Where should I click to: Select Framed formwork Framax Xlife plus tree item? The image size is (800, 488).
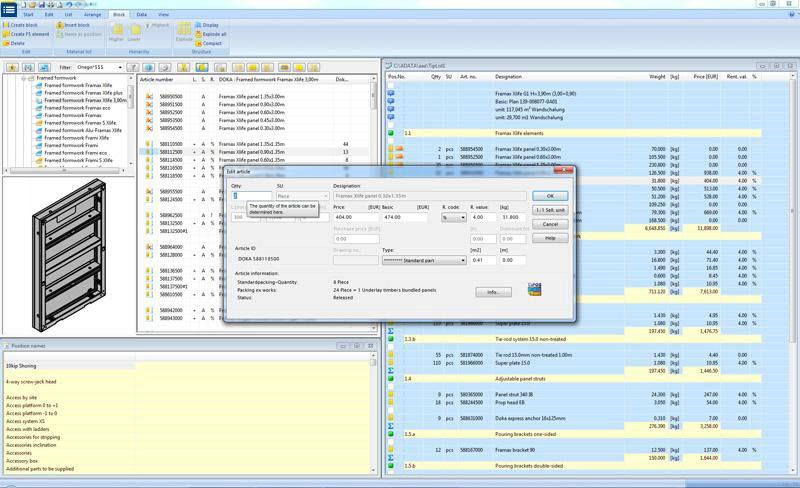point(83,93)
